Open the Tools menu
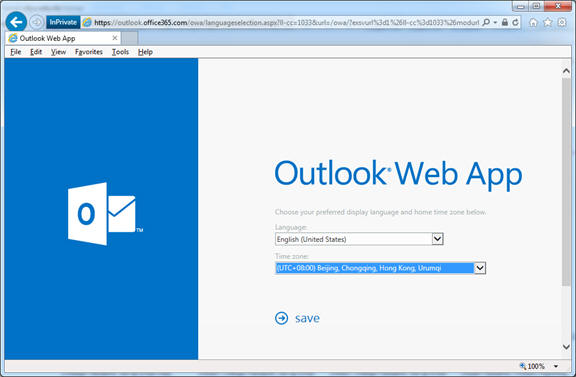Viewport: 576px width, 377px height. pyautogui.click(x=120, y=52)
